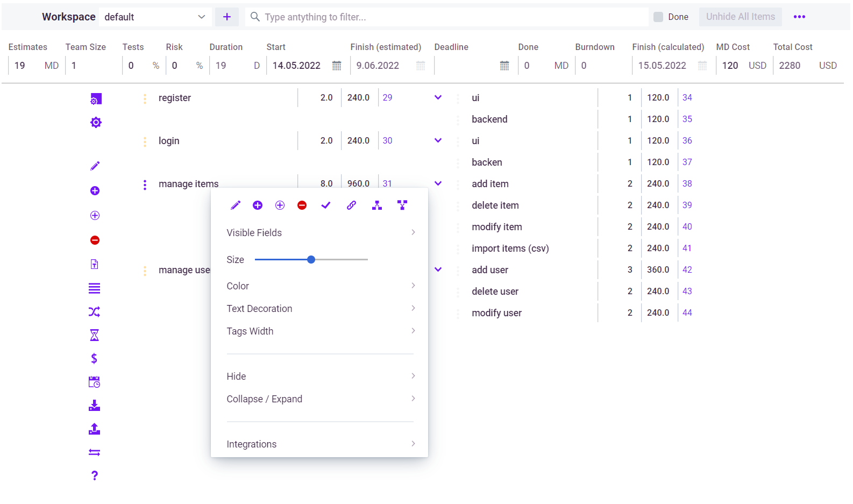Select the "delete user" row text
Image resolution: width=853 pixels, height=504 pixels.
[x=495, y=292]
